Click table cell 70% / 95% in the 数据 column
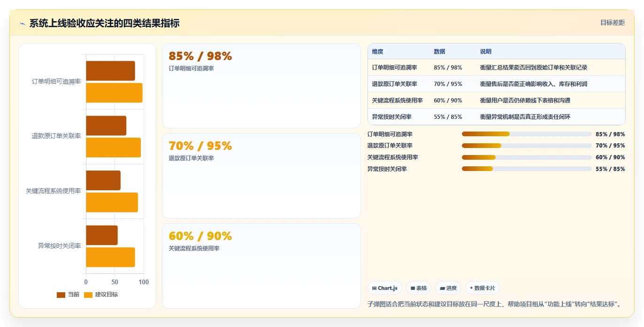 448,84
